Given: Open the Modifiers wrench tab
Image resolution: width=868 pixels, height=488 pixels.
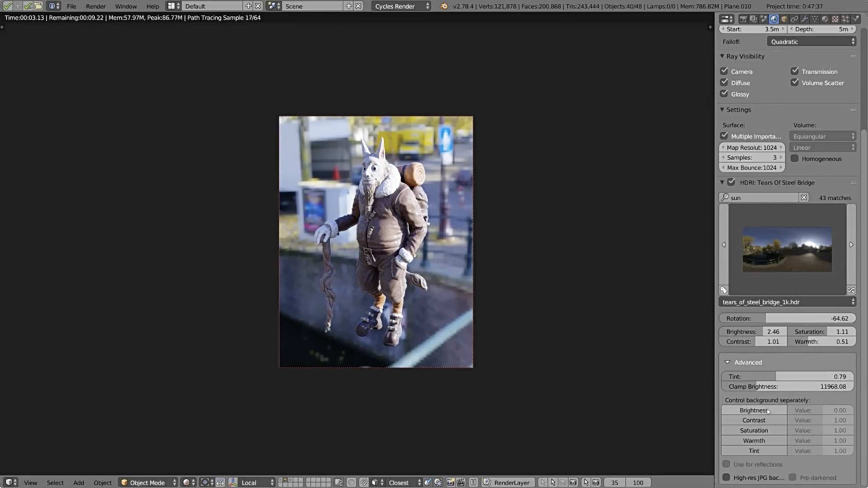Looking at the screenshot, I should (804, 19).
